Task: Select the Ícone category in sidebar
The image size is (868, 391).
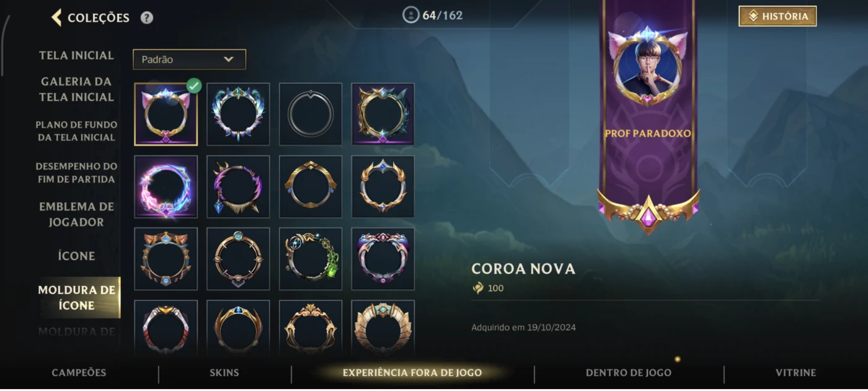Action: point(77,256)
